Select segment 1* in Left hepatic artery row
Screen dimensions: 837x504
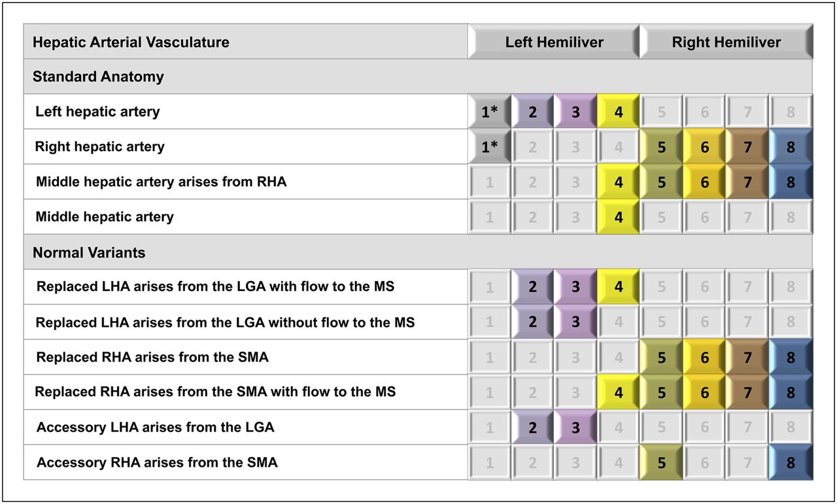tap(490, 112)
